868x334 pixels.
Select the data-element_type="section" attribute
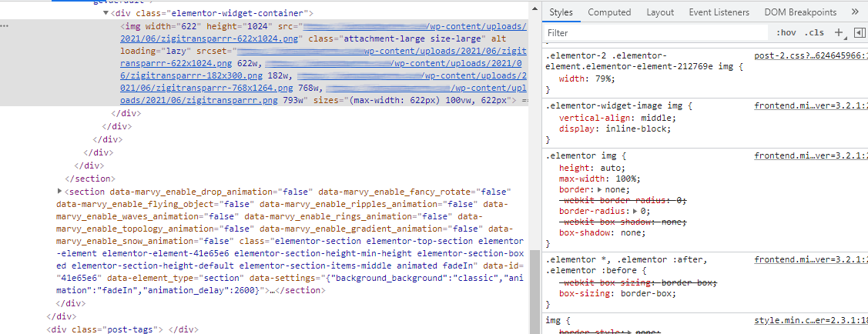point(176,278)
